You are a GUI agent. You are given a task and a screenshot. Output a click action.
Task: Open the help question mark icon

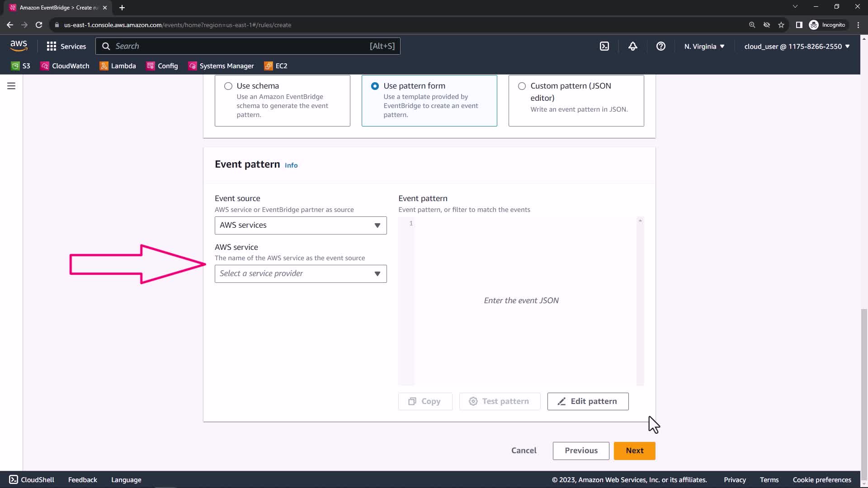click(660, 46)
